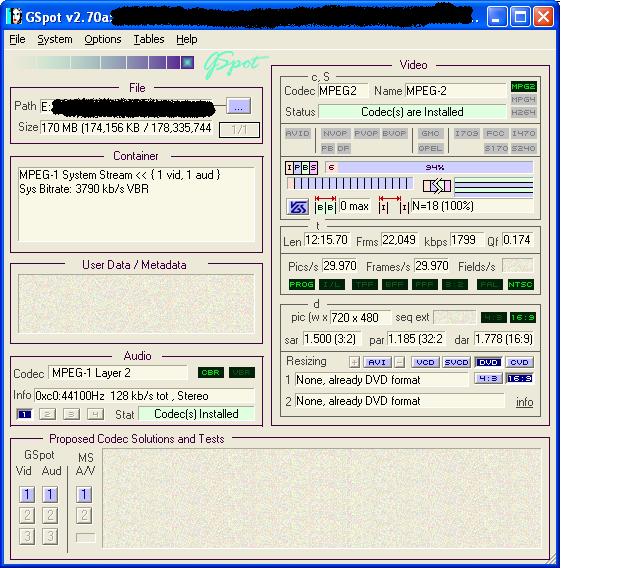The height and width of the screenshot is (568, 640).
Task: Click the MPG2 codec indicator
Action: tap(523, 87)
